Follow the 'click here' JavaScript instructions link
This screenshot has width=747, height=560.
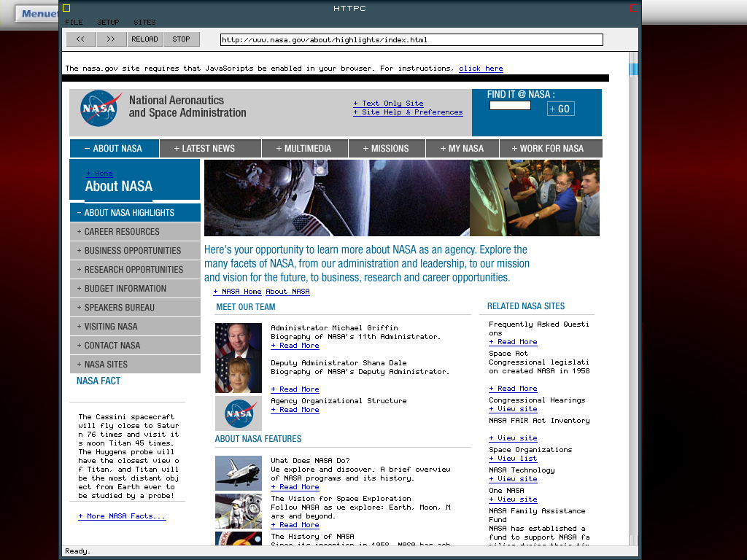(x=481, y=69)
